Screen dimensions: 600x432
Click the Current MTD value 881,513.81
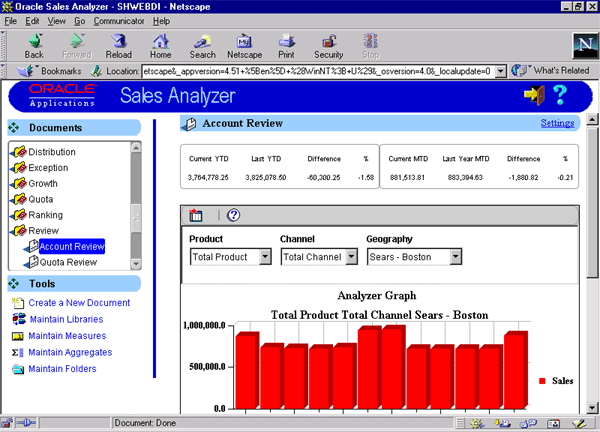[407, 178]
